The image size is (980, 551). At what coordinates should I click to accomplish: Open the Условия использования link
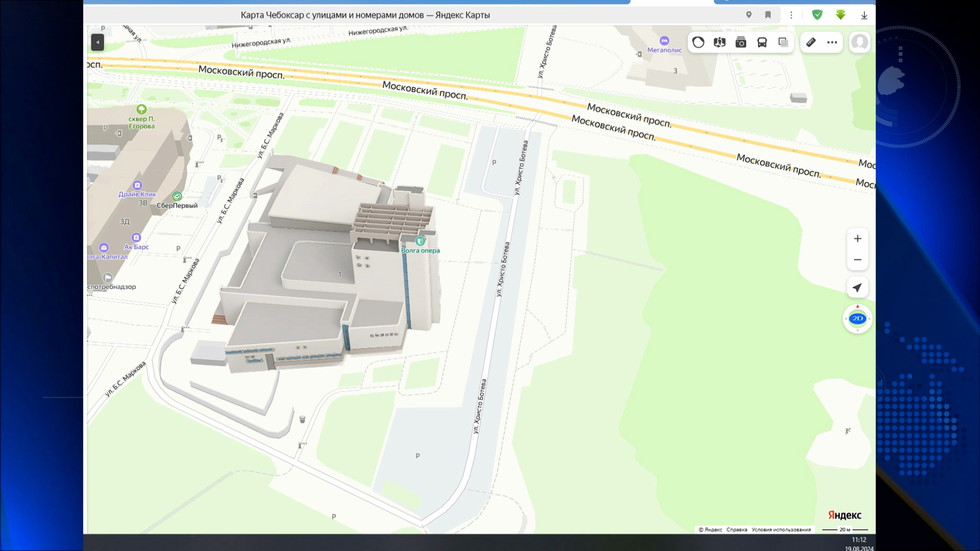click(x=781, y=530)
